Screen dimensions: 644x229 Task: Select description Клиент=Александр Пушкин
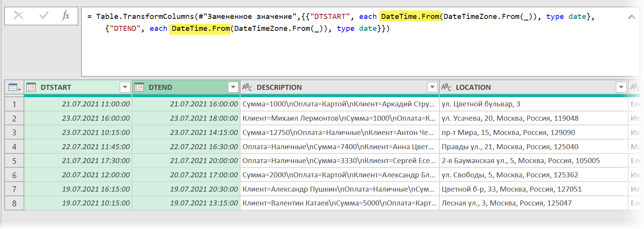pyautogui.click(x=340, y=189)
